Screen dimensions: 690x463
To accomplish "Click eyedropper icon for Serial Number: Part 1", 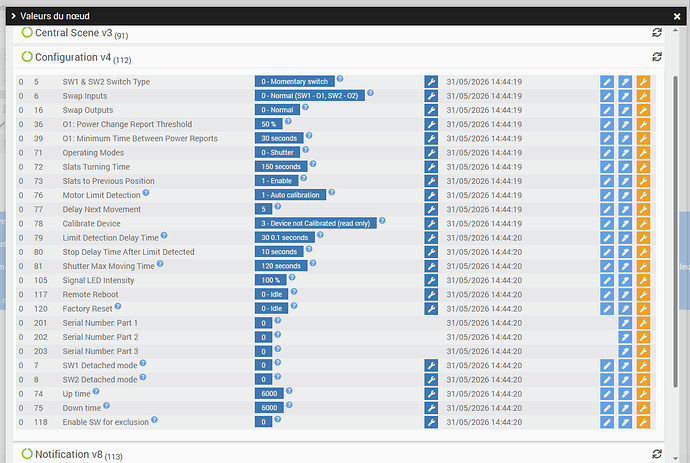I will point(625,323).
